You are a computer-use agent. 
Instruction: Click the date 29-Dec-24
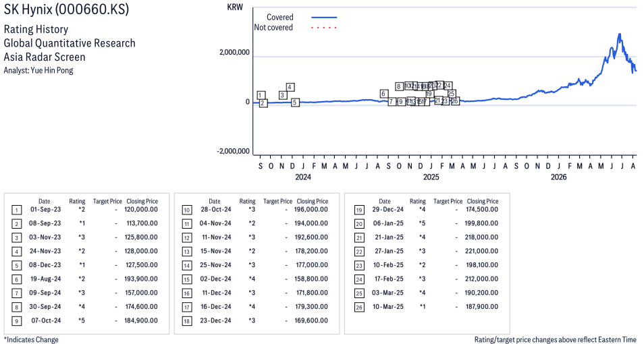click(x=388, y=209)
